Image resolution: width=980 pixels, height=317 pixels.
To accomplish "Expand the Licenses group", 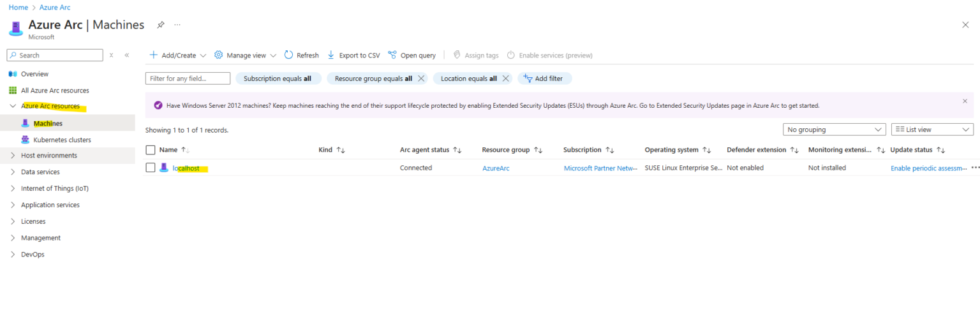I will pos(13,221).
